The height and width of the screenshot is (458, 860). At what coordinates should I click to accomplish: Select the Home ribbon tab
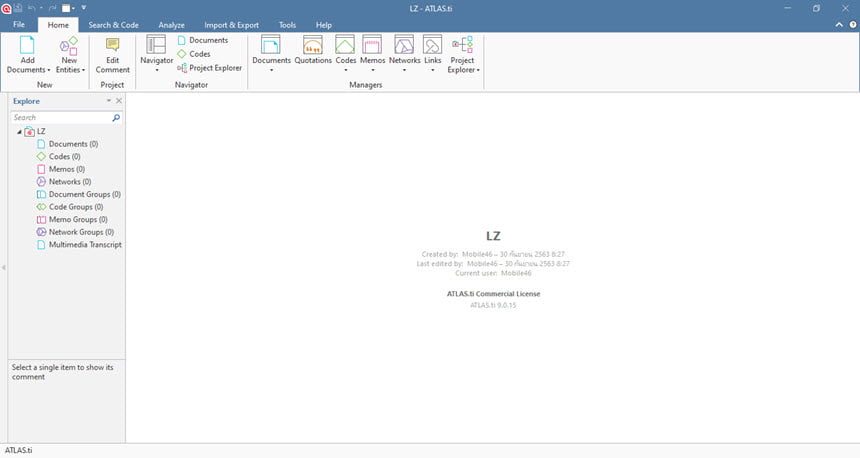[58, 25]
